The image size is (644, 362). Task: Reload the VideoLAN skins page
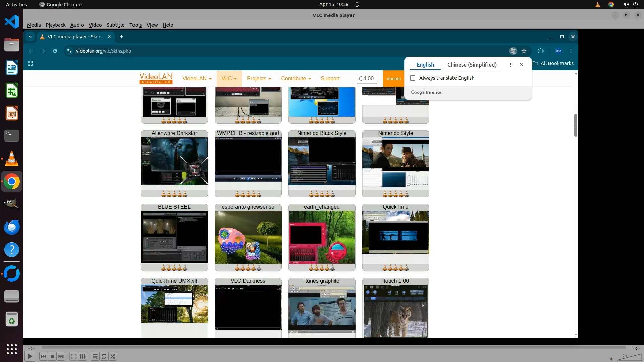click(x=55, y=51)
